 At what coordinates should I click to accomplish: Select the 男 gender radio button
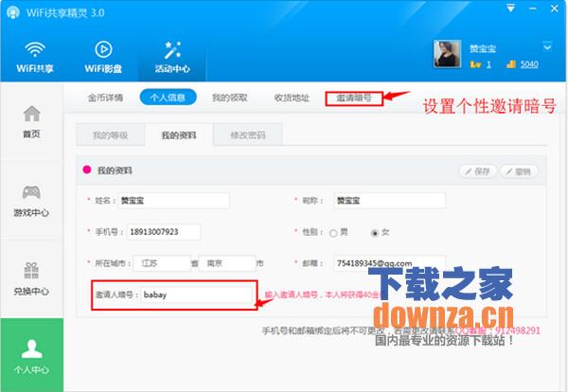333,233
